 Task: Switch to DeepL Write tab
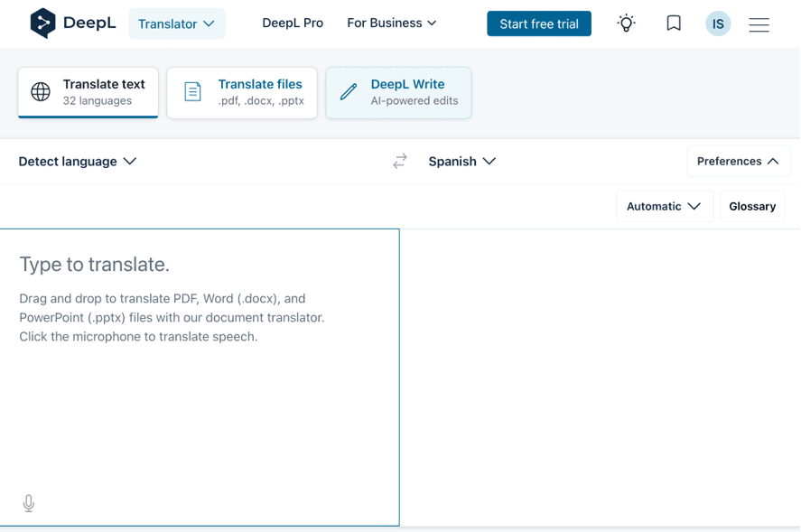tap(398, 92)
